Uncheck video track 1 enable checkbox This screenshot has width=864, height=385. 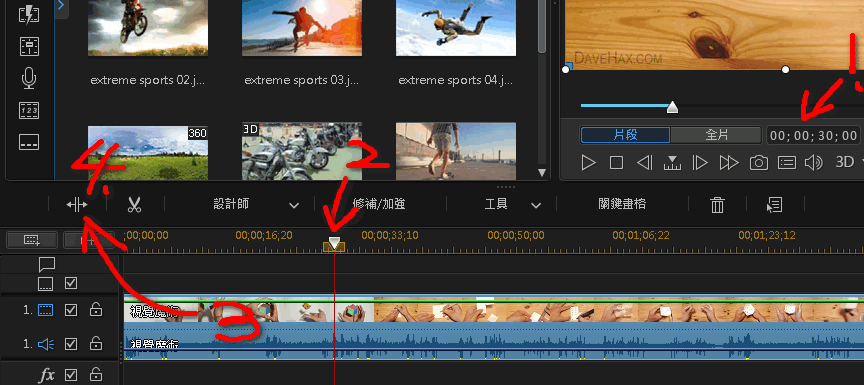[71, 310]
